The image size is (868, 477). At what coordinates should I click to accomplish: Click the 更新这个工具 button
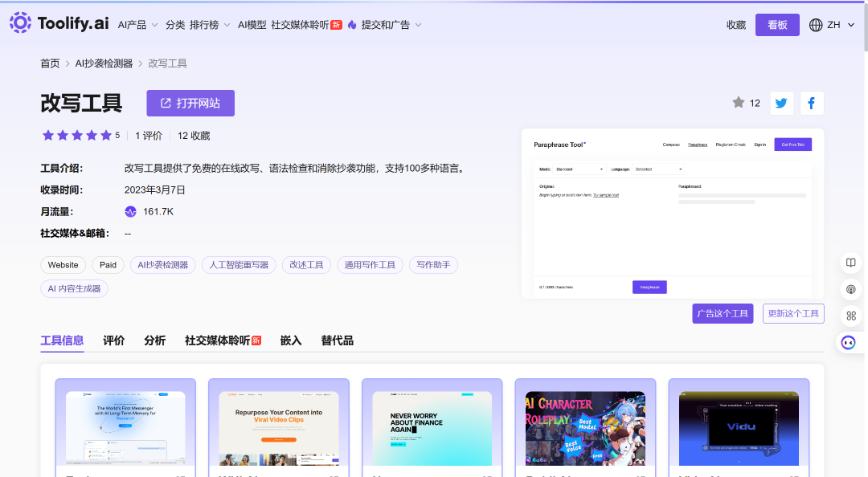point(793,313)
